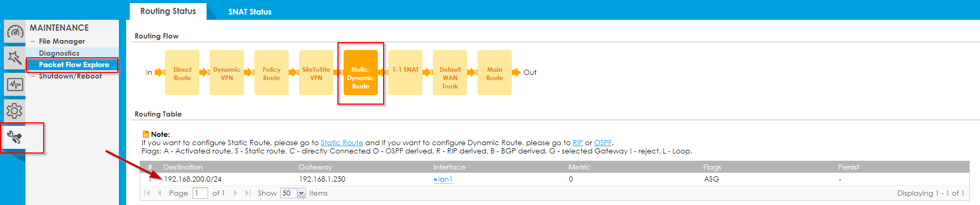980x205 pixels.
Task: Open the RIP configuration link
Action: (x=578, y=143)
